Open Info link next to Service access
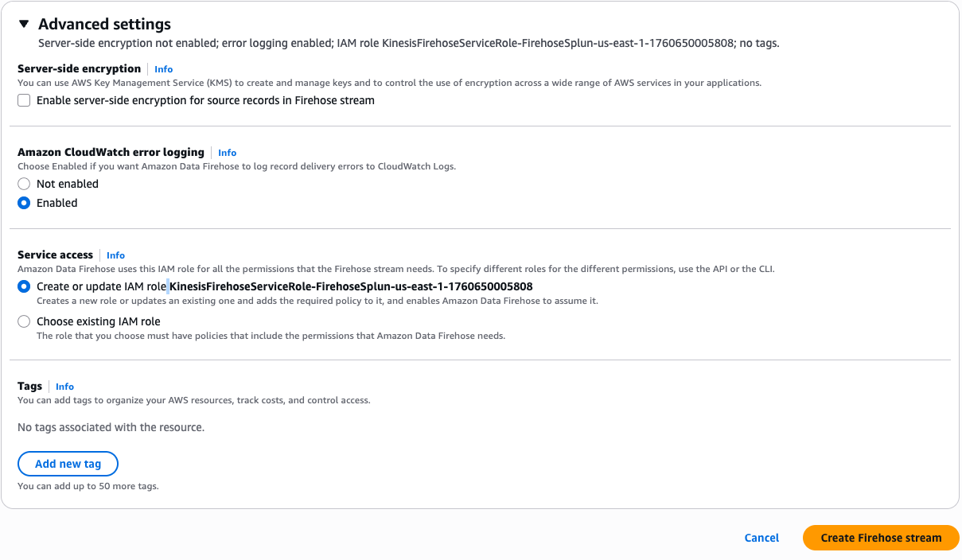This screenshot has width=962, height=560. 115,255
